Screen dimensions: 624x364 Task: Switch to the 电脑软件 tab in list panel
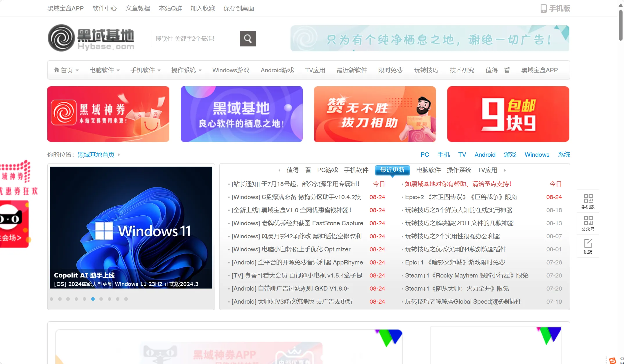click(428, 170)
